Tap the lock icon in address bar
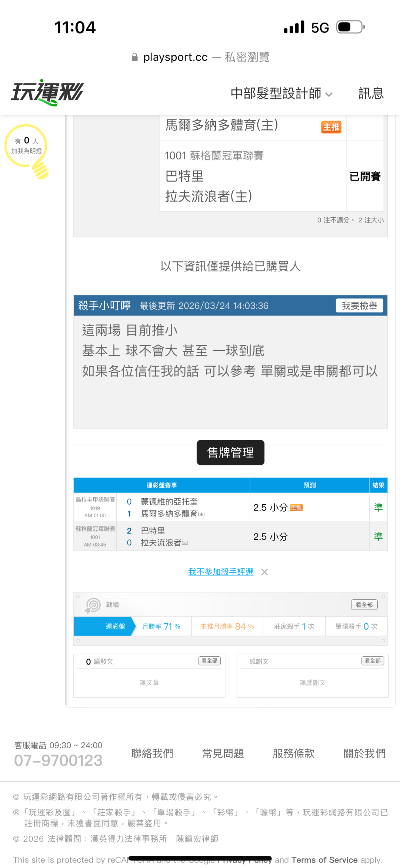This screenshot has width=400, height=868. click(135, 57)
